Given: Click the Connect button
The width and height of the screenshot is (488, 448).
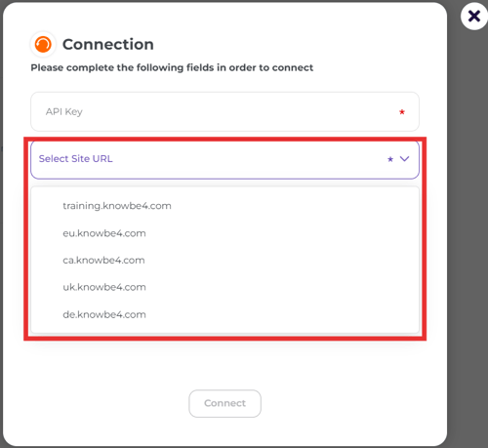Looking at the screenshot, I should [x=224, y=403].
